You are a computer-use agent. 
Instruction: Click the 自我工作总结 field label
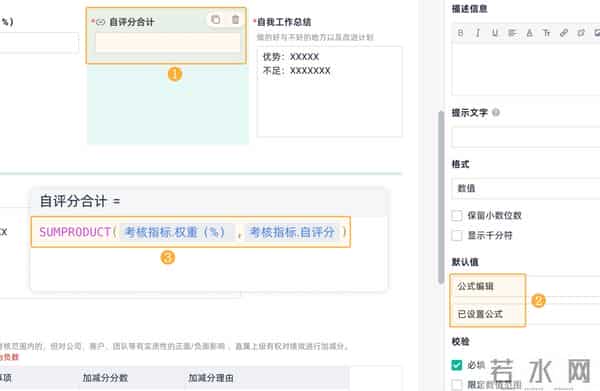(x=284, y=22)
